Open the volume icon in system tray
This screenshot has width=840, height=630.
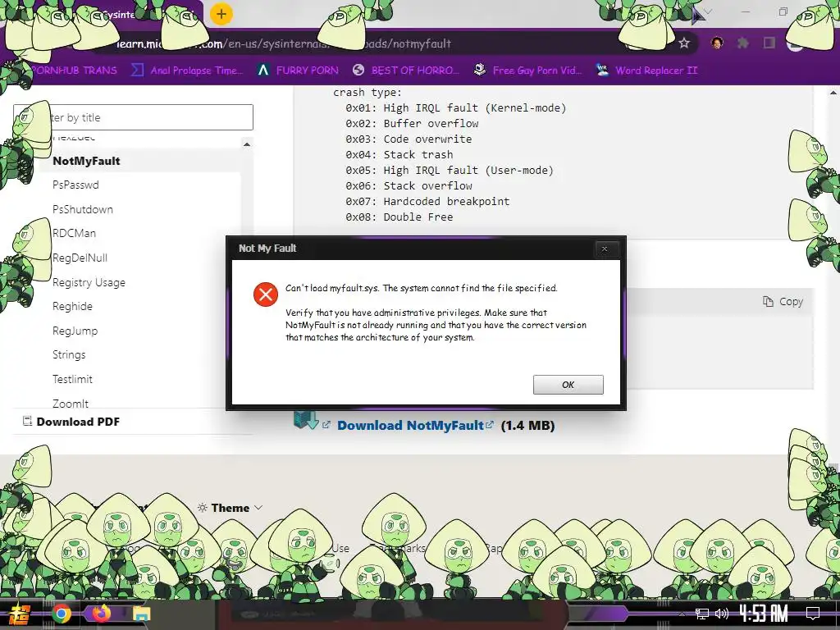(x=722, y=614)
